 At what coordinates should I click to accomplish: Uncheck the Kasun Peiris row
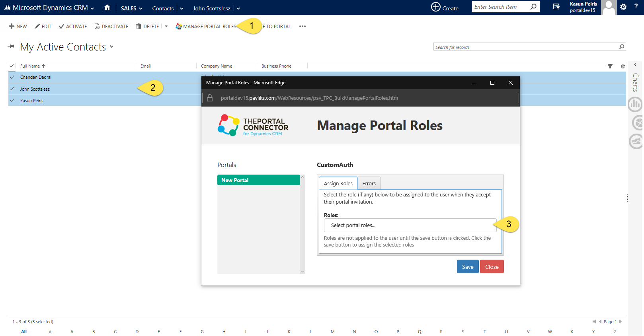pyautogui.click(x=12, y=100)
